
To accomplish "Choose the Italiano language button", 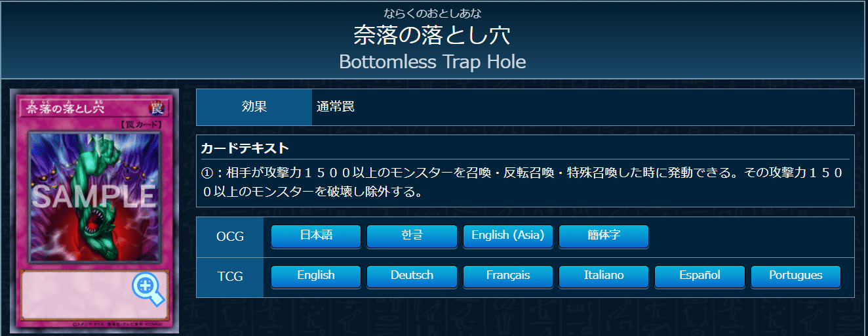I will pos(604,276).
